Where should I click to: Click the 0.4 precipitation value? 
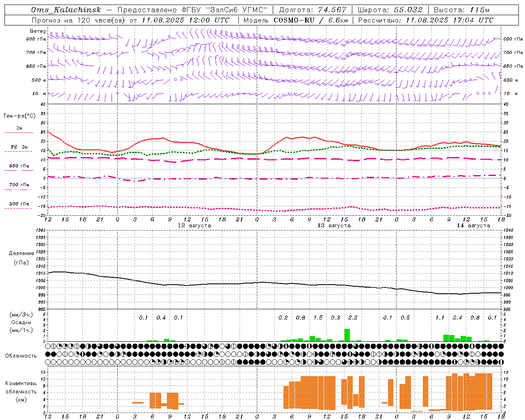click(x=161, y=318)
